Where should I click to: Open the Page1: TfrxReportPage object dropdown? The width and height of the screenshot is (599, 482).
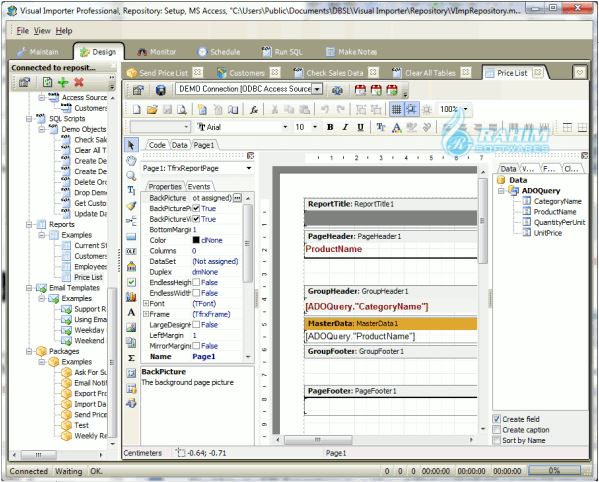(x=249, y=168)
